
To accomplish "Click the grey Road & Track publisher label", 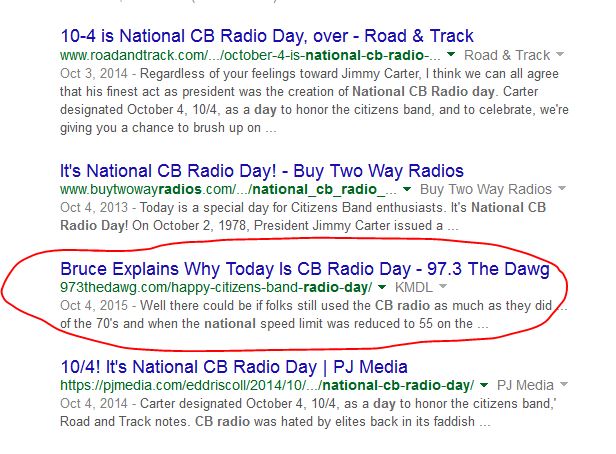I will click(507, 56).
